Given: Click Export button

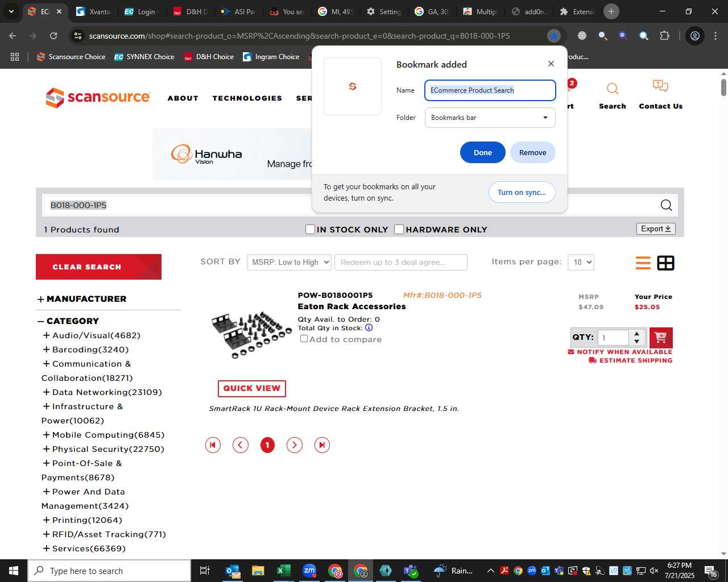Looking at the screenshot, I should pyautogui.click(x=656, y=228).
